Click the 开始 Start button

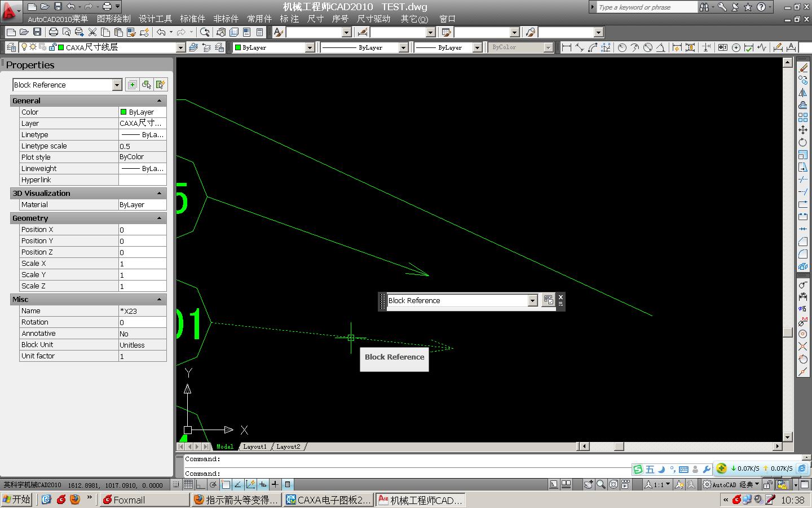tap(17, 500)
